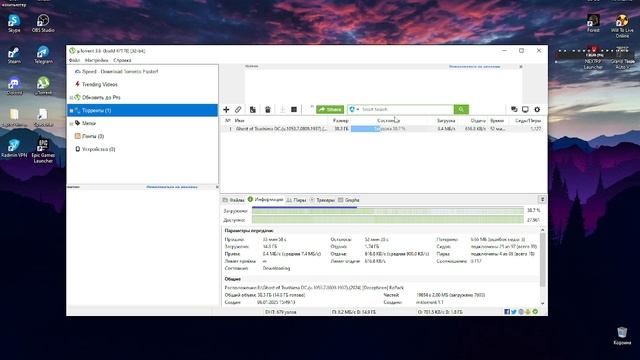This screenshot has height=360, width=640.
Task: Open Skype from the desktop
Action: 14,23
